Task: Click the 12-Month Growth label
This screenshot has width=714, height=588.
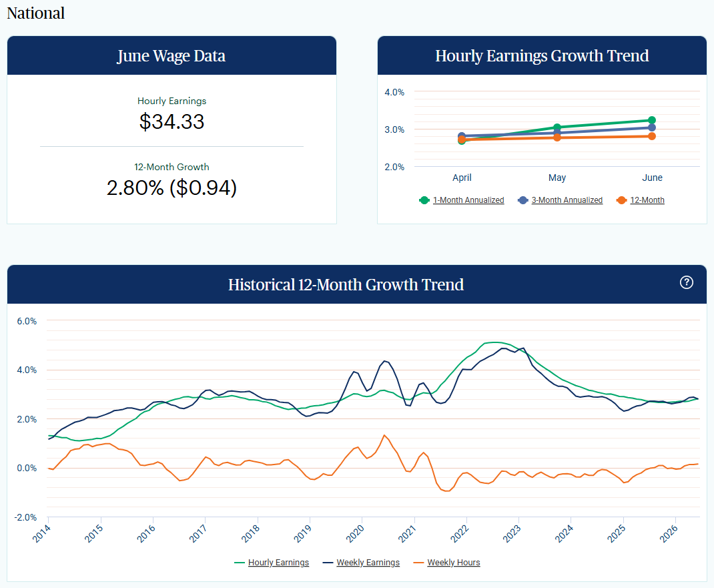Action: click(171, 167)
